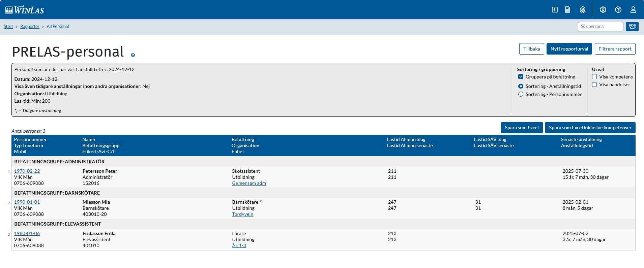The height and width of the screenshot is (268, 644).
Task: Enable the Visa händelser checkbox
Action: [x=594, y=85]
